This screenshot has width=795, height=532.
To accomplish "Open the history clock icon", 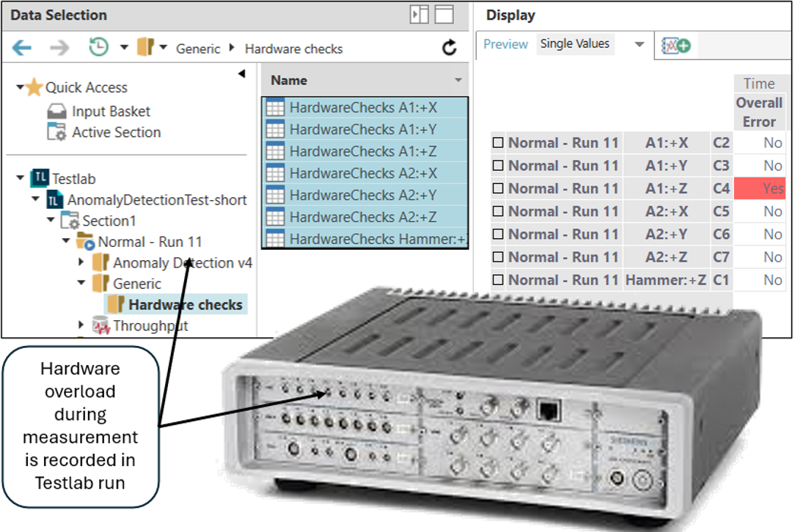I will coord(98,48).
